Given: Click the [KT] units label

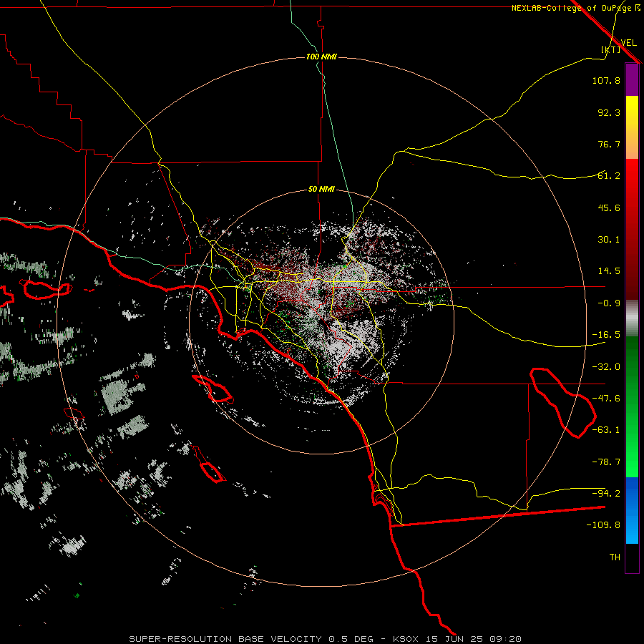Looking at the screenshot, I should tap(611, 49).
